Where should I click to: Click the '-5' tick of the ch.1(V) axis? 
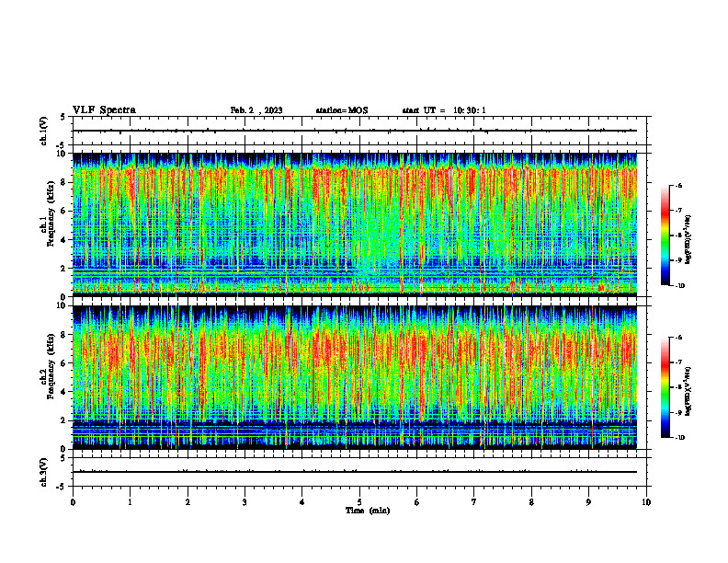[62, 145]
